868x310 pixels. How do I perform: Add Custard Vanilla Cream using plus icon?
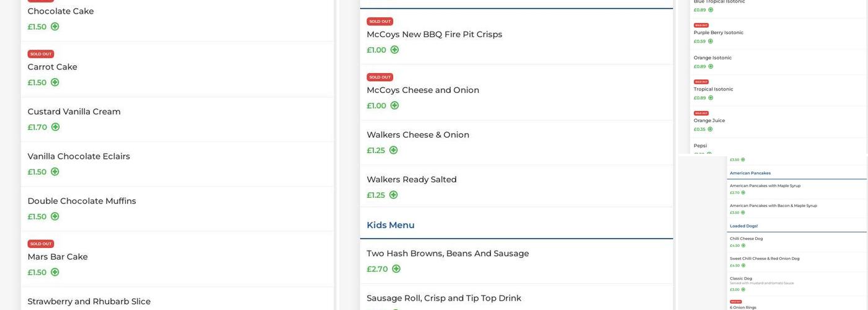[x=55, y=127]
